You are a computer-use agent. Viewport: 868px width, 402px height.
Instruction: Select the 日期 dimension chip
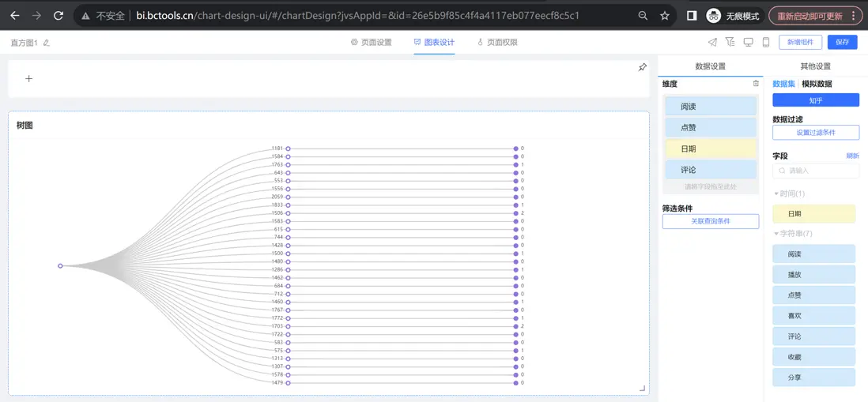[x=710, y=148]
